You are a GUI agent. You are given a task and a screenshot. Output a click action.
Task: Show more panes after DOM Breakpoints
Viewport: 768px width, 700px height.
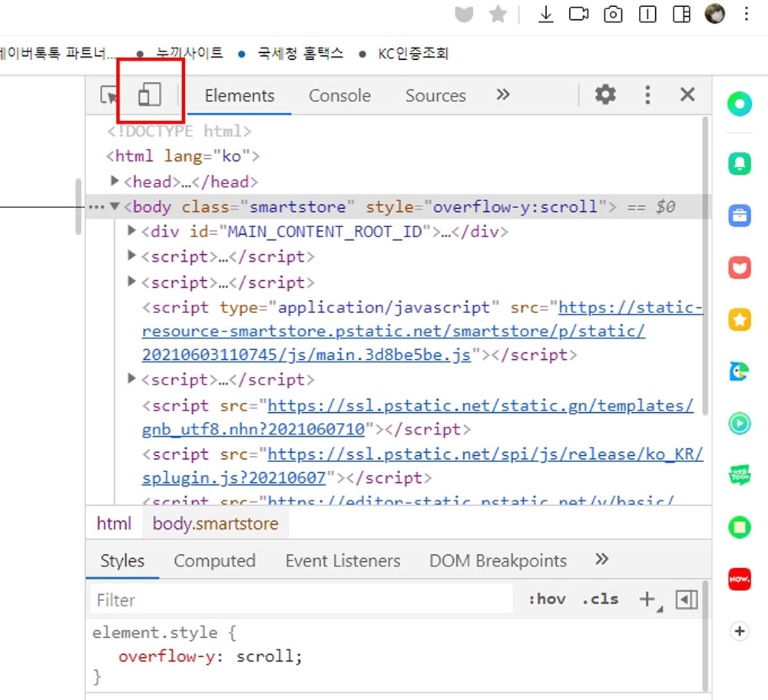602,559
